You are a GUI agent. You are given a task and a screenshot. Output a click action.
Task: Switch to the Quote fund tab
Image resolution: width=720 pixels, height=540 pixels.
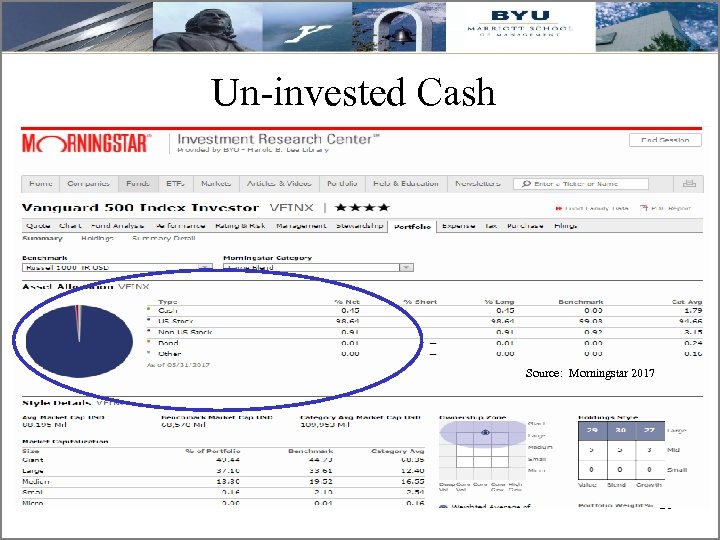(x=38, y=226)
